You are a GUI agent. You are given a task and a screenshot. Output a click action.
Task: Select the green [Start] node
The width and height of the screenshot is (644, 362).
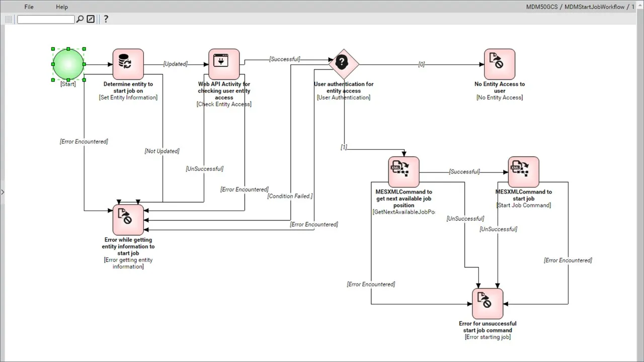68,64
